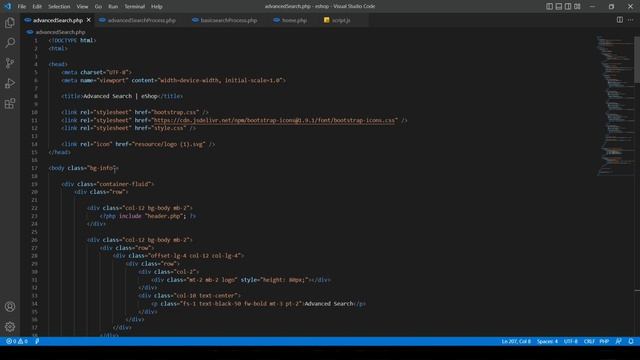
Task: Open the Manage gear icon
Action: coord(10,327)
